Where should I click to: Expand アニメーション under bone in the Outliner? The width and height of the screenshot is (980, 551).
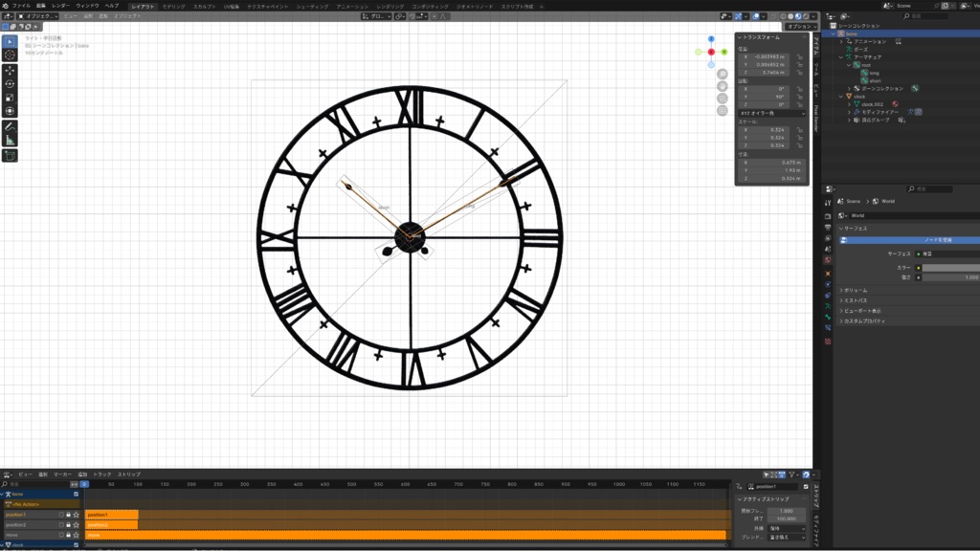point(841,42)
